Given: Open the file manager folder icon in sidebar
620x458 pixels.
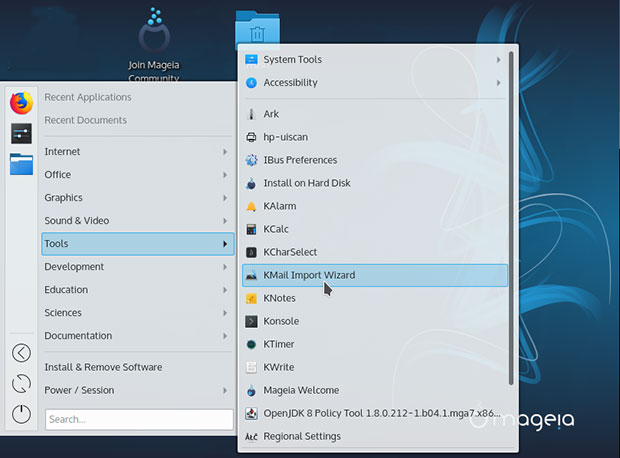Looking at the screenshot, I should [x=21, y=164].
